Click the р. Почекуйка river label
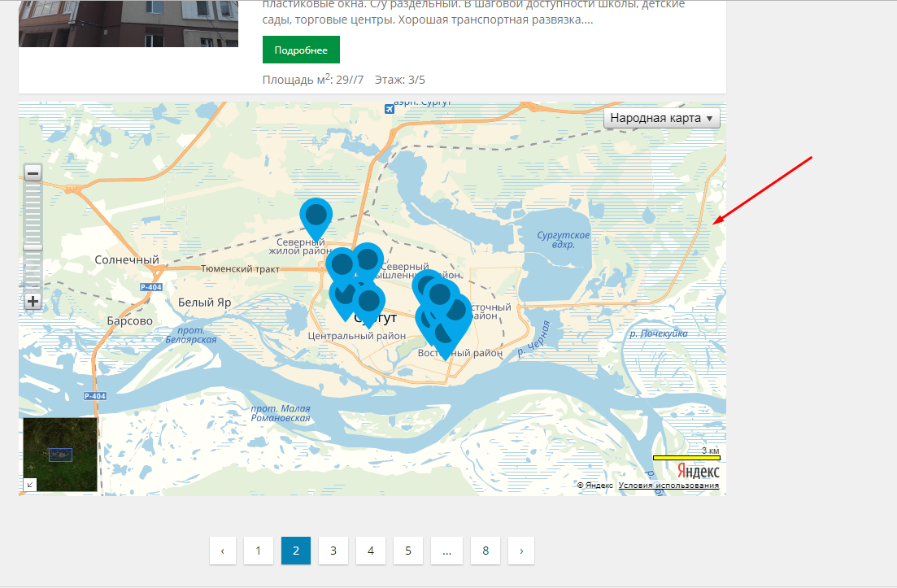897x588 pixels. tap(659, 333)
